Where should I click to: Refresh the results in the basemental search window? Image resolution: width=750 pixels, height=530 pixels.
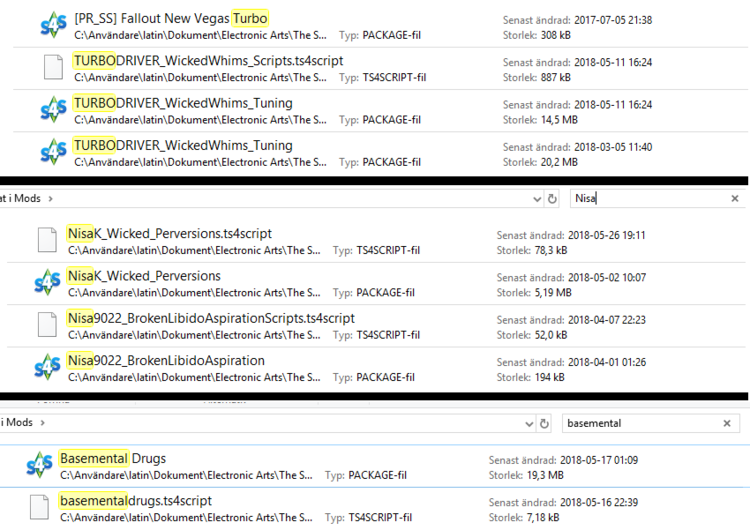(x=544, y=423)
